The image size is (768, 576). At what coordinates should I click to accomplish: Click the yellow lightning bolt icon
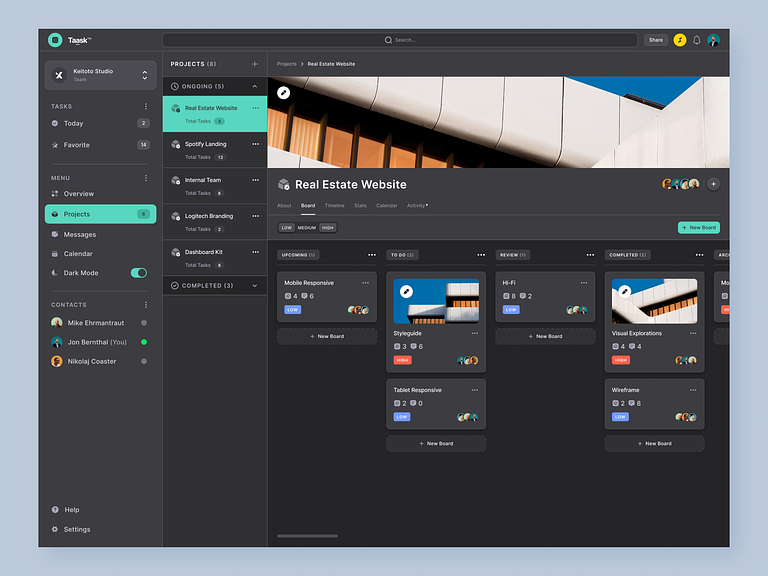680,40
